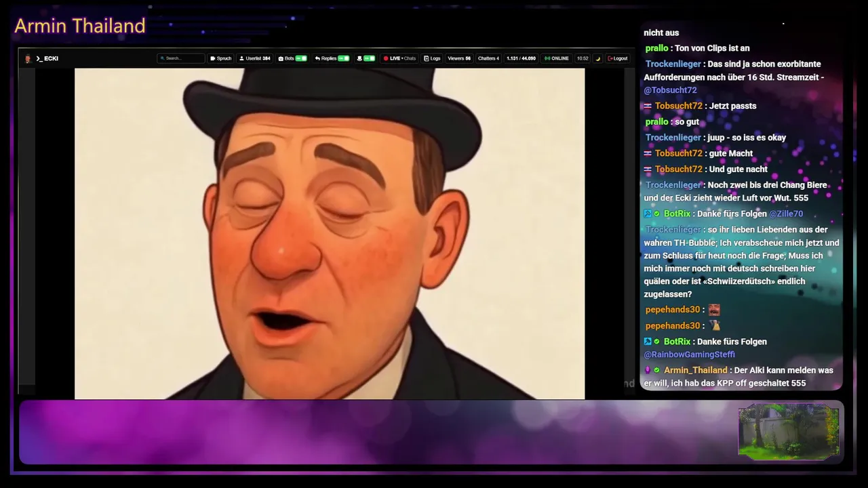Viewport: 868px width, 488px height.
Task: Click the LIVE Chats indicator button
Action: click(x=399, y=58)
